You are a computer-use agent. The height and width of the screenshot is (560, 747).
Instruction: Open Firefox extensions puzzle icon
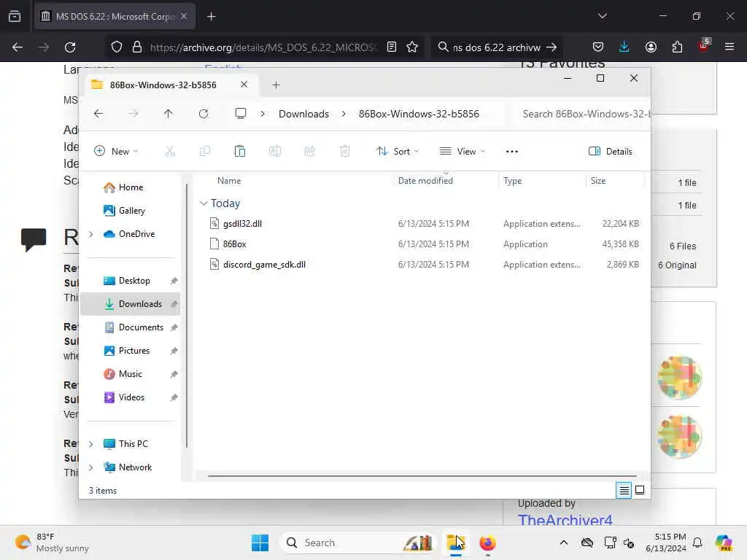677,47
